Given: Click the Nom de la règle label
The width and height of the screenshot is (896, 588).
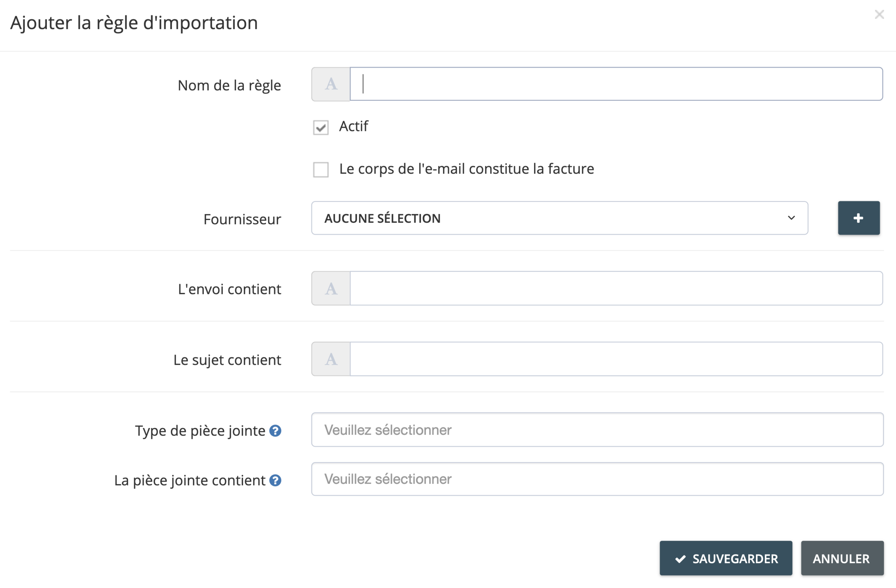Looking at the screenshot, I should [229, 86].
